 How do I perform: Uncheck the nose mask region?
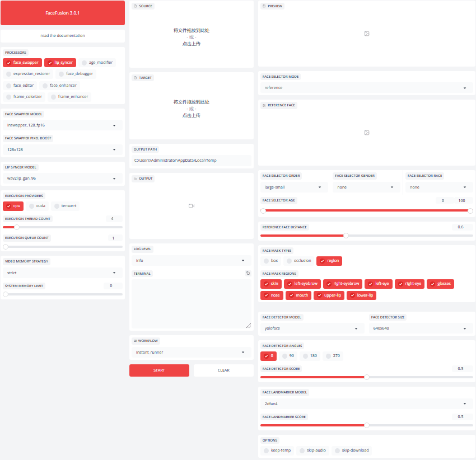click(x=272, y=295)
